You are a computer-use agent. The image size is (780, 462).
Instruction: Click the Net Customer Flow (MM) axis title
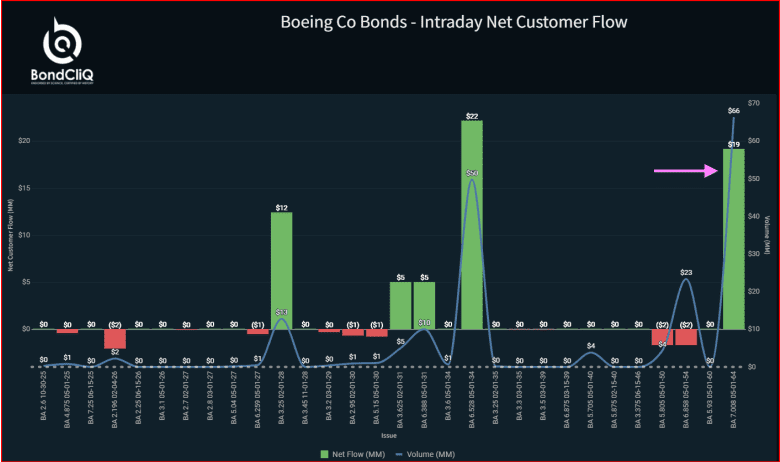pyautogui.click(x=10, y=235)
